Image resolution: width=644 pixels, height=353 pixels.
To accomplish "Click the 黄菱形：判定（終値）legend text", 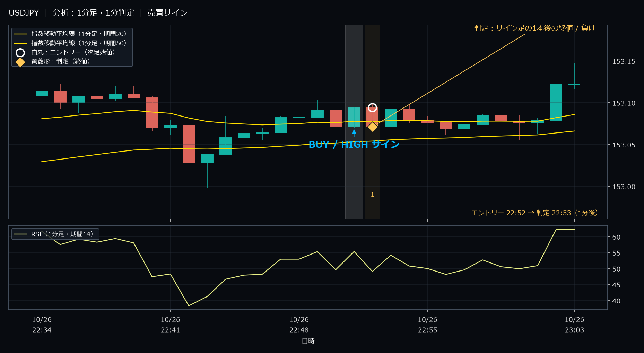I will [x=61, y=61].
